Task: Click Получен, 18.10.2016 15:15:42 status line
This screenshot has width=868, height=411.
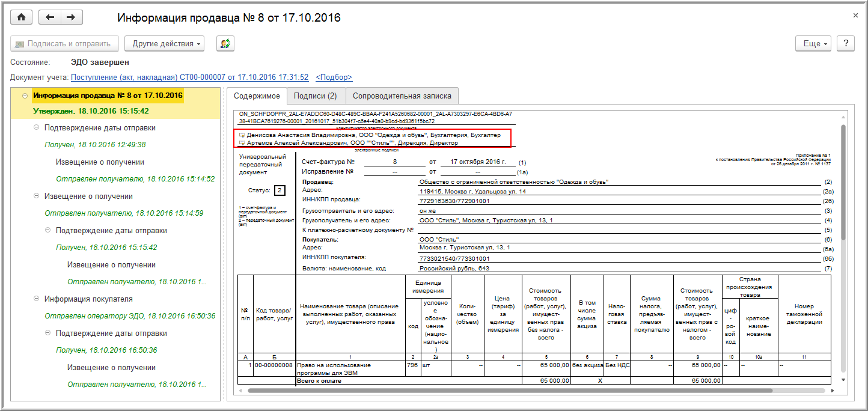Action: (106, 248)
